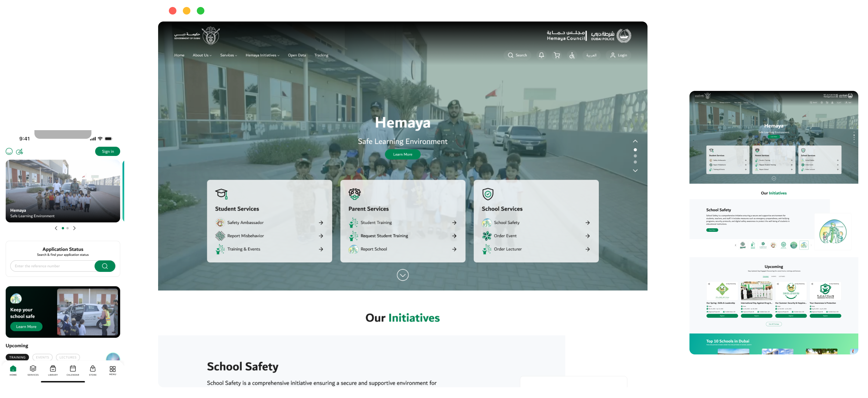Tap the Services tab in the mobile nav bar
This screenshot has height=398, width=868.
(33, 370)
